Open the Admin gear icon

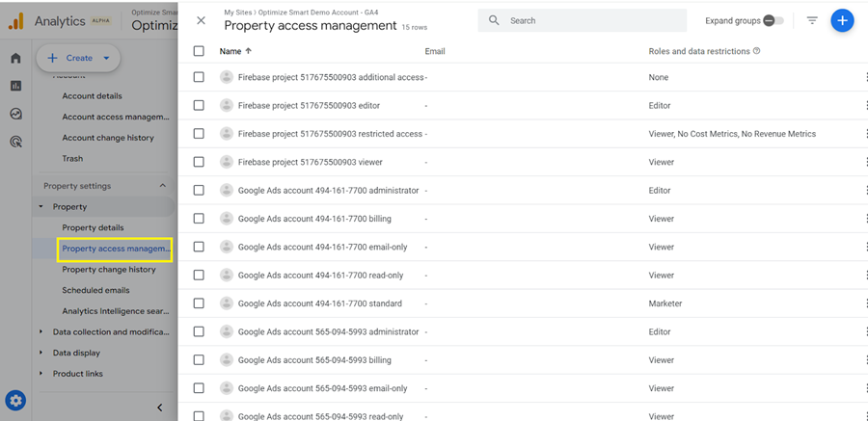pyautogui.click(x=15, y=400)
